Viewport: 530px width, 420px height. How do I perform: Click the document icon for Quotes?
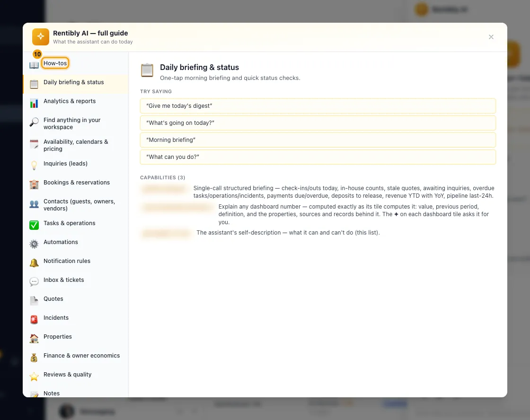[34, 300]
